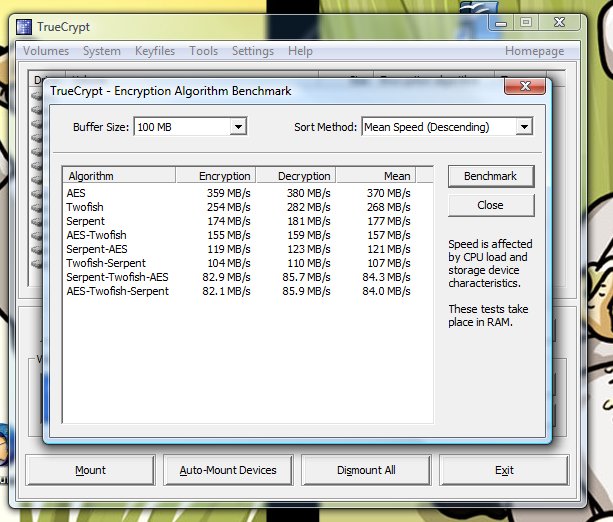The height and width of the screenshot is (522, 613).
Task: Click the 174 MB/s encryption value
Action: click(x=229, y=221)
